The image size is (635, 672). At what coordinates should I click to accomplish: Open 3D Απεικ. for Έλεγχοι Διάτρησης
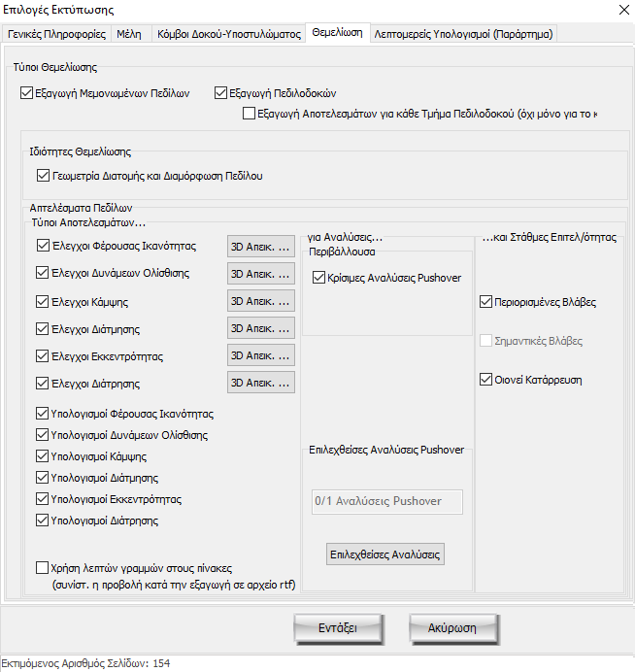click(260, 383)
